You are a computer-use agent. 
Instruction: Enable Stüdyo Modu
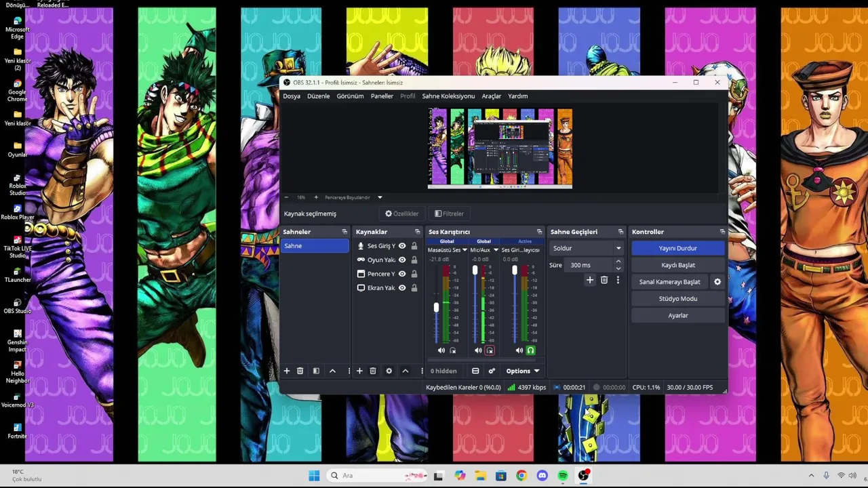pyautogui.click(x=678, y=298)
